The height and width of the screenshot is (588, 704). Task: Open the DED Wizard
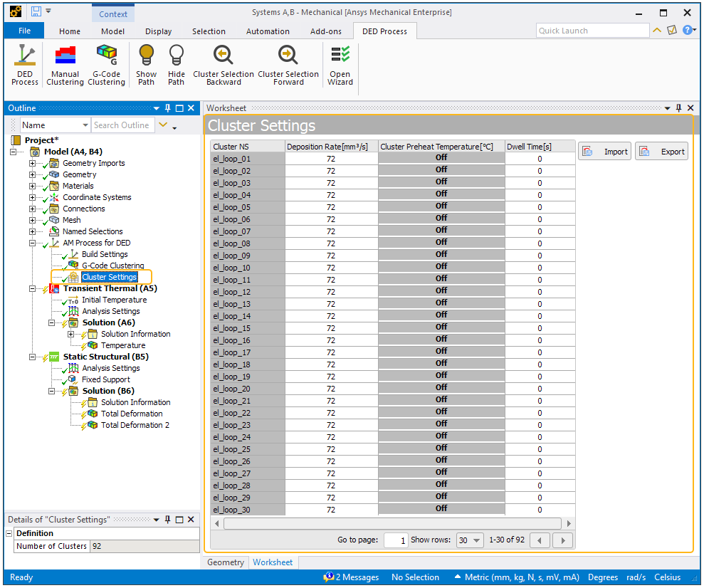[340, 65]
